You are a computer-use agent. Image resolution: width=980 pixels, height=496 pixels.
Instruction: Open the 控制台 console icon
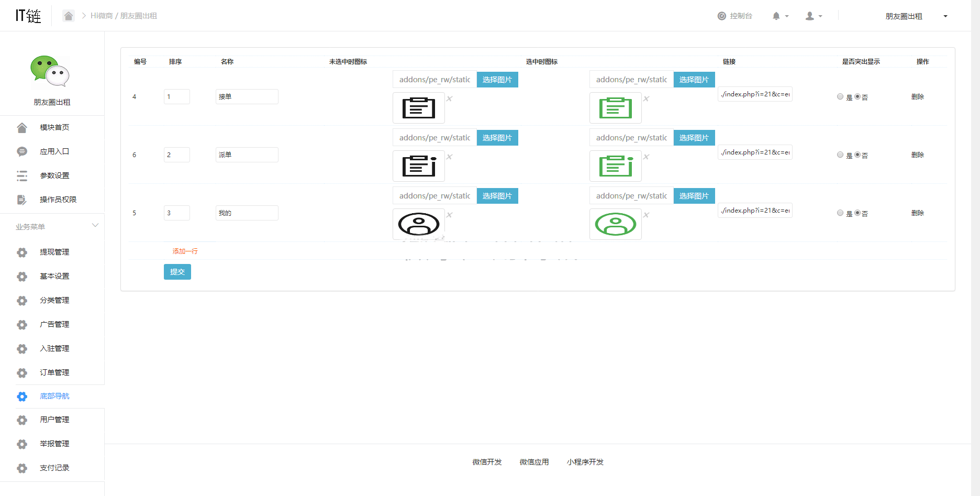click(x=722, y=16)
